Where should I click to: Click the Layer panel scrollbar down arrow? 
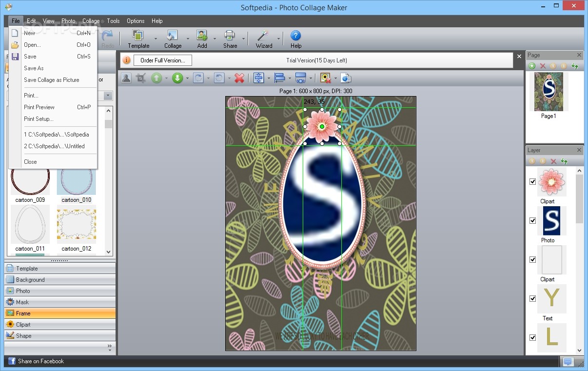click(x=579, y=350)
